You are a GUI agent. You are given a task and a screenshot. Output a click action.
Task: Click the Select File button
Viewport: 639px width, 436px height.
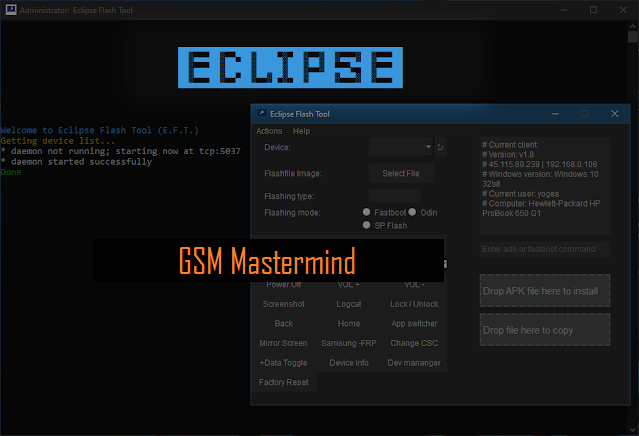tap(401, 173)
